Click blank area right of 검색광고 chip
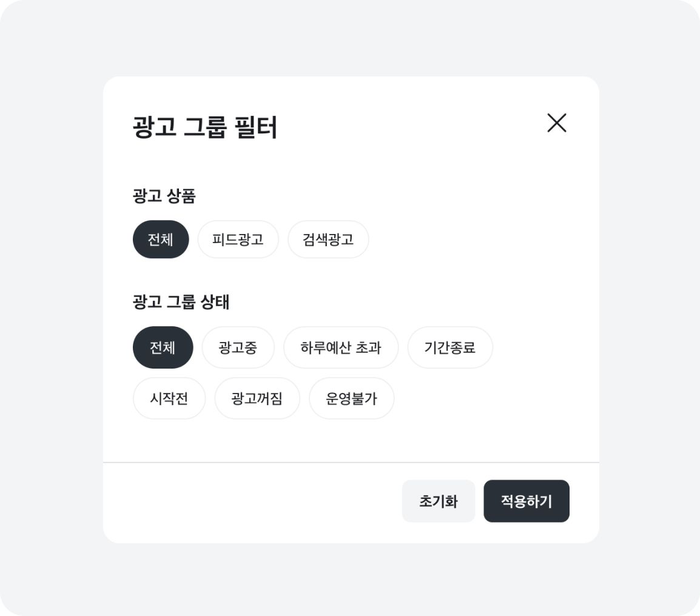The height and width of the screenshot is (616, 700). coord(473,239)
